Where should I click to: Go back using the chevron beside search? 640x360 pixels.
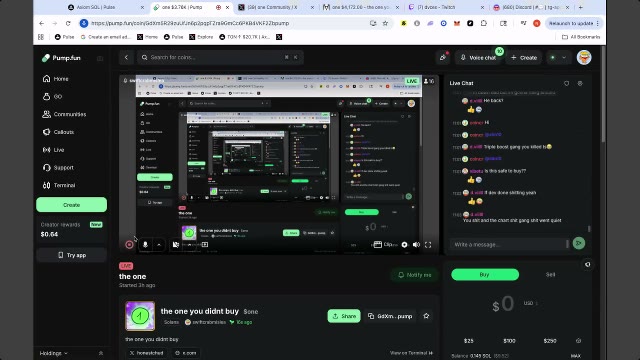126,58
